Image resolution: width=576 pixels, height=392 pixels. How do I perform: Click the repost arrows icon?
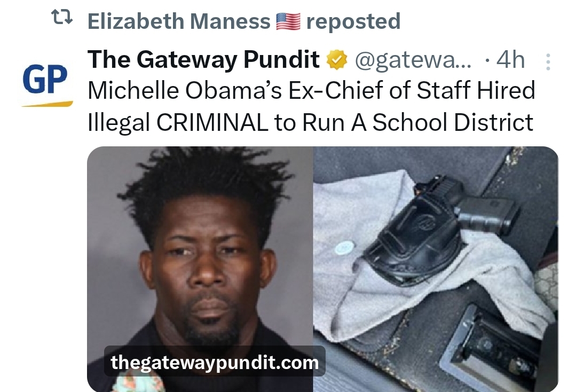coord(62,17)
